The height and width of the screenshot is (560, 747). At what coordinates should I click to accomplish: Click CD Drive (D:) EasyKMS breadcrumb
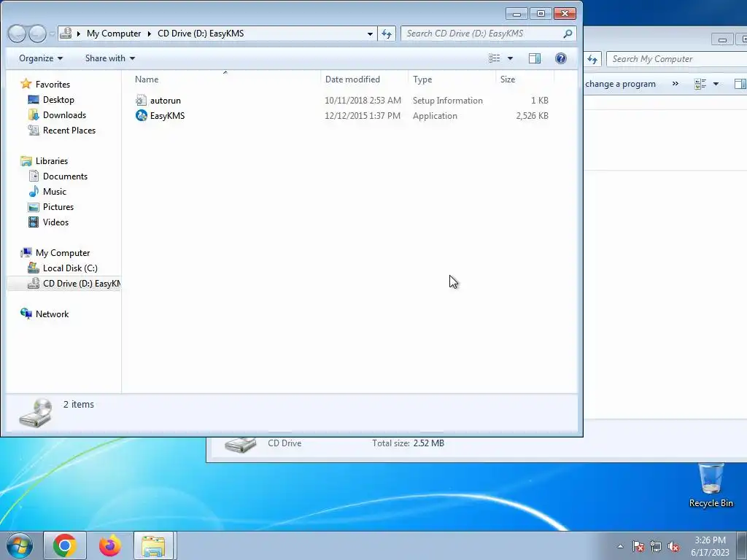click(201, 34)
